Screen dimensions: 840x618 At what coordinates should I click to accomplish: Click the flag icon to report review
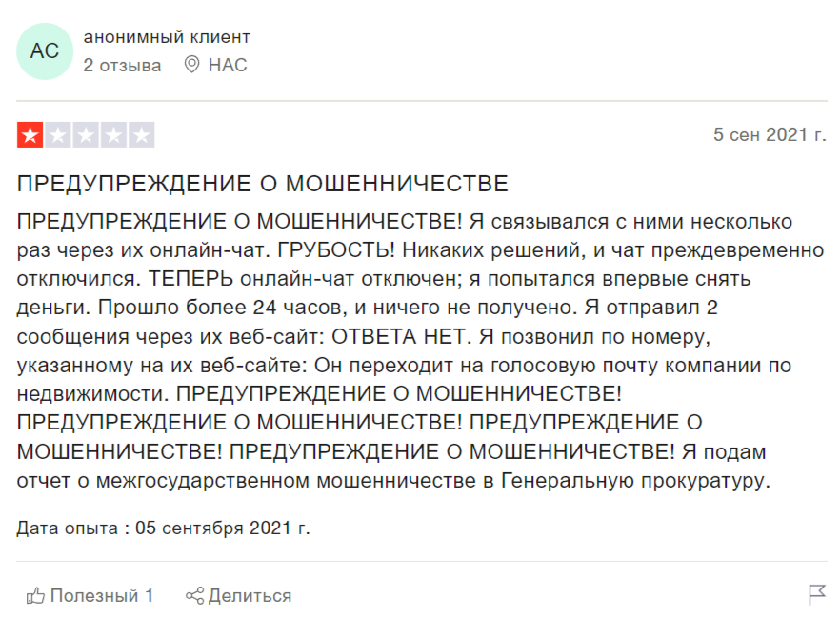click(816, 595)
